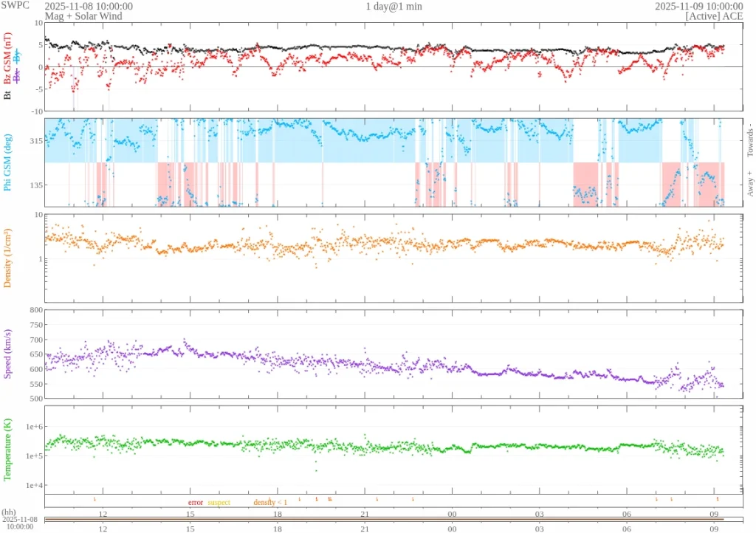
Task: Click the red 'error' legend entry
Action: [x=195, y=502]
